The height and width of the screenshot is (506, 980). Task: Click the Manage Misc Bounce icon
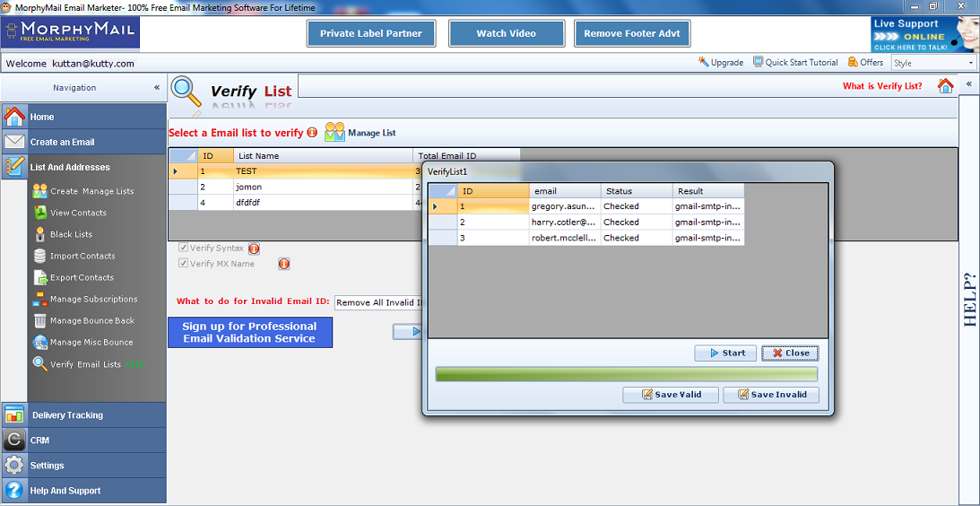point(40,342)
